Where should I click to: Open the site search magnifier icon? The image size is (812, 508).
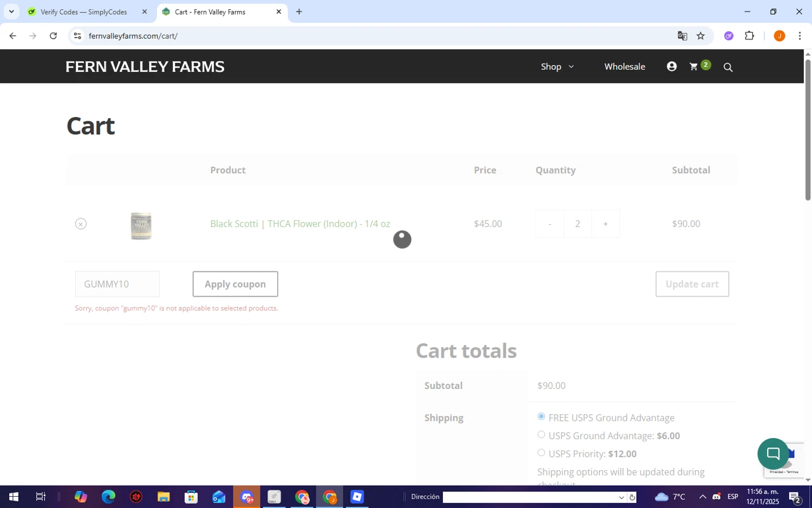click(x=728, y=67)
